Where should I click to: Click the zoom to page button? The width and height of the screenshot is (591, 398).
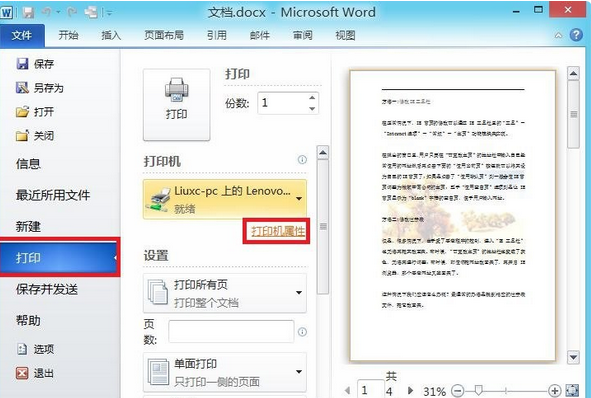[x=572, y=391]
